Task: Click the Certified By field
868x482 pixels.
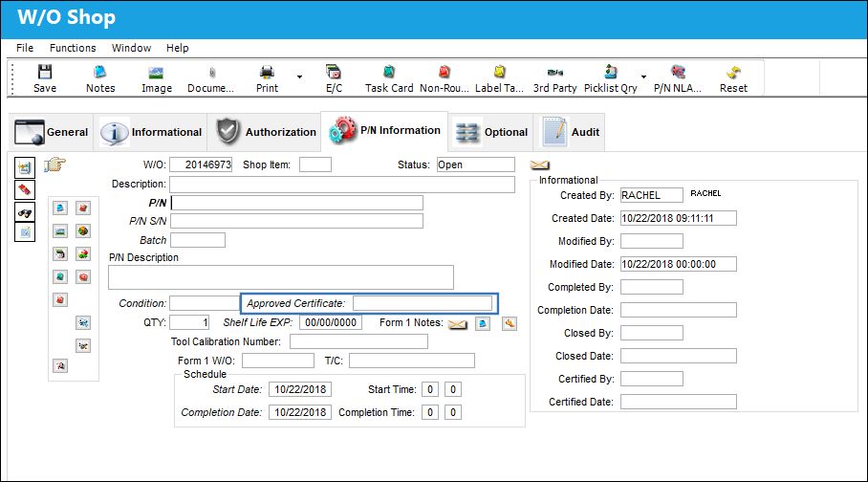Action: coord(652,379)
